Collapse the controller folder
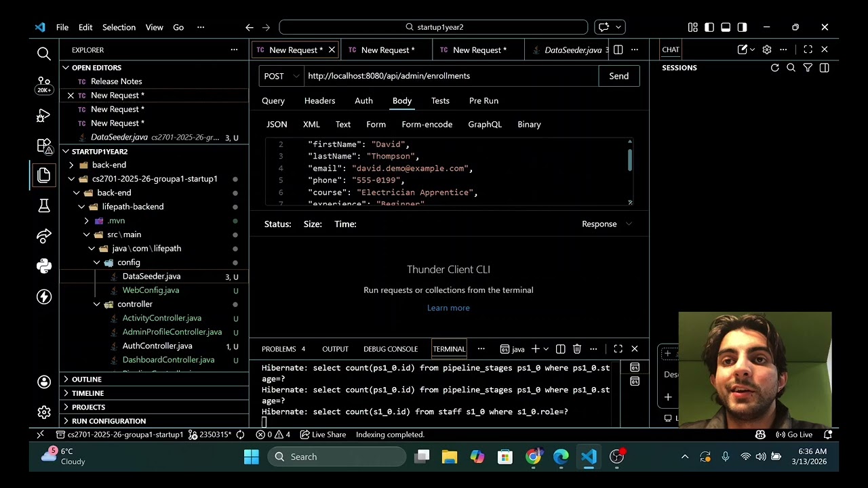The height and width of the screenshot is (488, 868). 97,304
